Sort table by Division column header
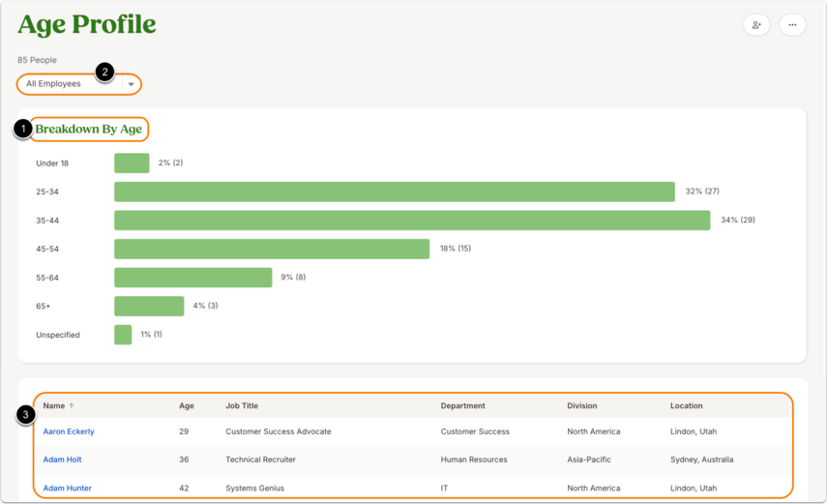This screenshot has width=827, height=504. click(x=581, y=406)
